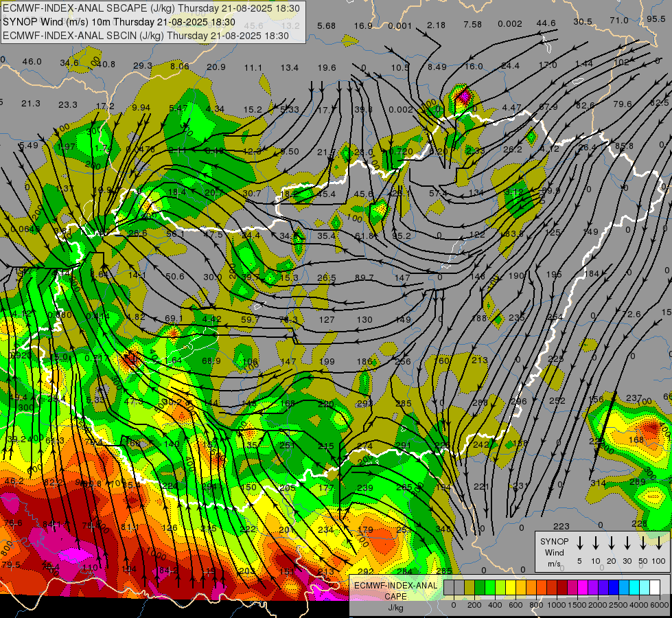The height and width of the screenshot is (618, 672).
Task: Click the SYNOP Wind 10m title line
Action: tap(119, 22)
